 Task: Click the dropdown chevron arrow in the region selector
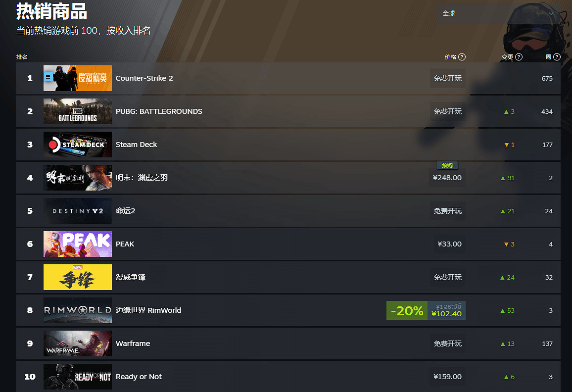click(x=551, y=14)
